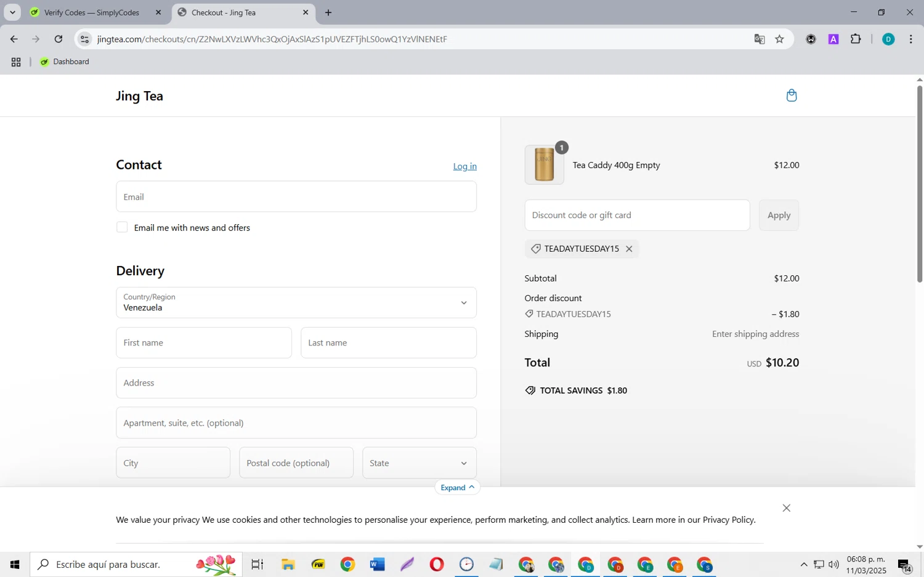
Task: Remove the TEADAYTUESDAY15 discount code
Action: tap(629, 249)
